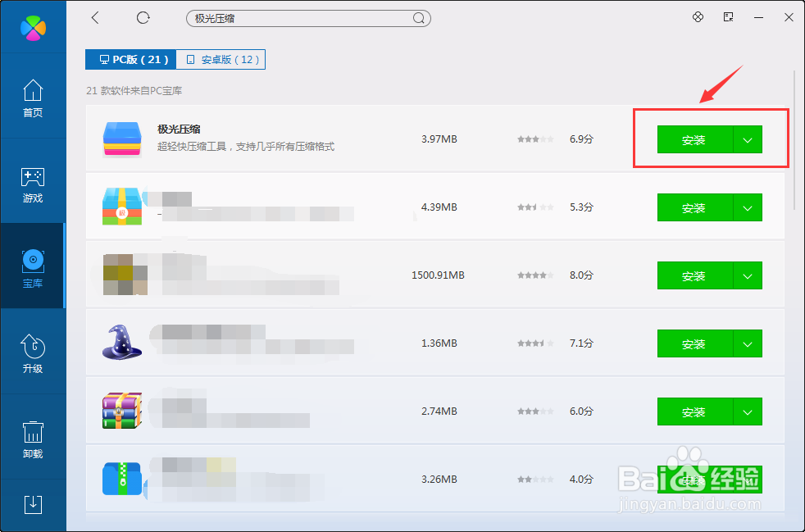805x532 pixels.
Task: Click the search field with 极光压缩
Action: pos(308,19)
